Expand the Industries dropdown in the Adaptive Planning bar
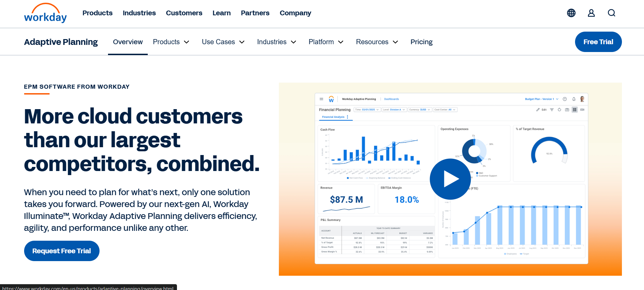Screen dimensions: 644x290 point(277,42)
